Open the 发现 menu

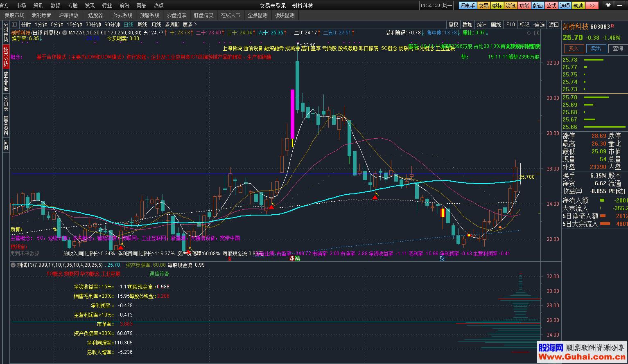coord(90,5)
